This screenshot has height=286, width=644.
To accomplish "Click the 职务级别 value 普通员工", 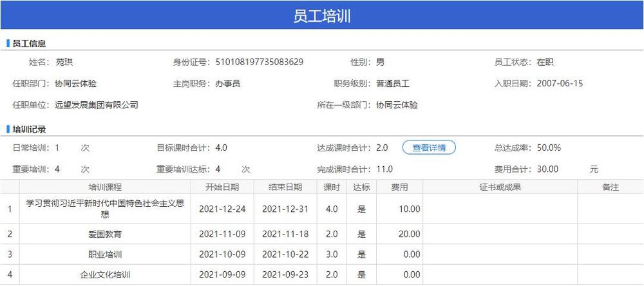I will (x=393, y=84).
